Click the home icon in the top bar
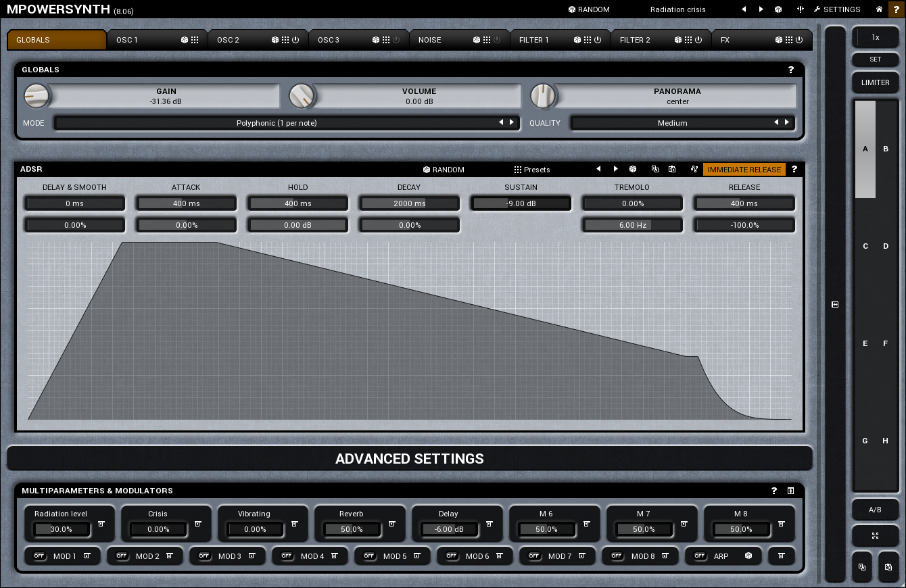Viewport: 906px width, 588px height. pos(879,9)
